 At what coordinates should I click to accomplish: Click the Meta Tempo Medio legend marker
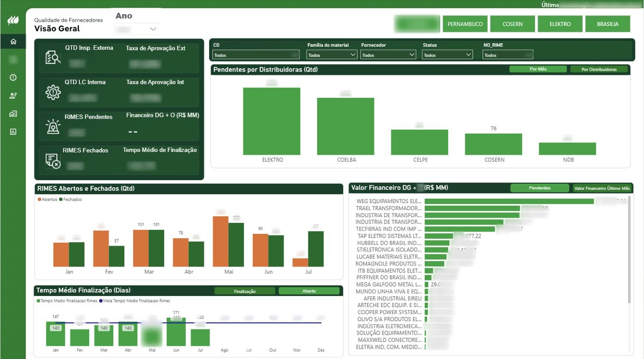click(101, 301)
